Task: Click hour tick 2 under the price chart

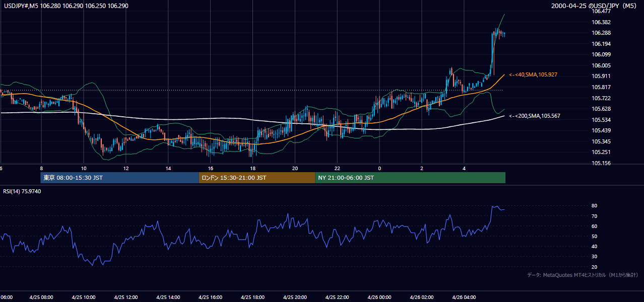Action: pos(422,168)
